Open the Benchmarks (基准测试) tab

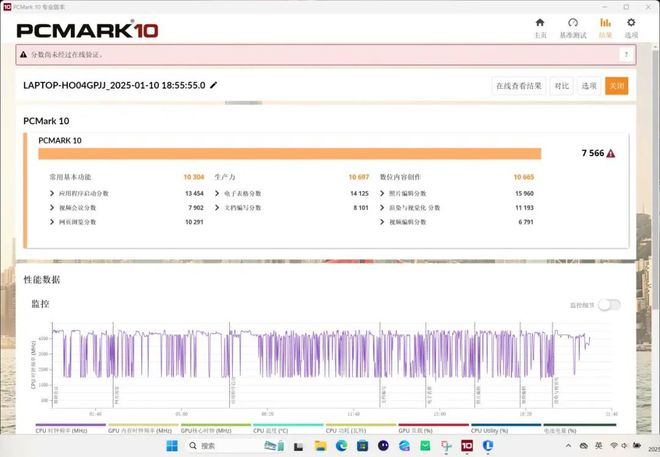coord(572,28)
